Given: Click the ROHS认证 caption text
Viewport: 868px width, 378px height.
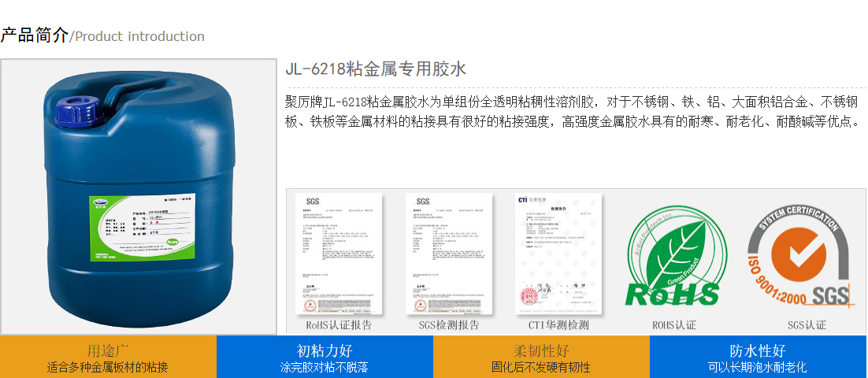Looking at the screenshot, I should coord(673,325).
